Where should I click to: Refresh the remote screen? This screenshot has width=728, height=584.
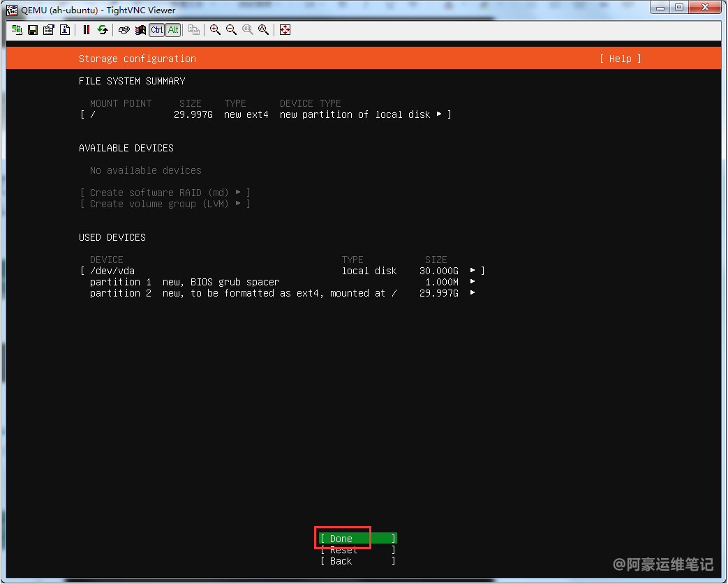pyautogui.click(x=103, y=30)
